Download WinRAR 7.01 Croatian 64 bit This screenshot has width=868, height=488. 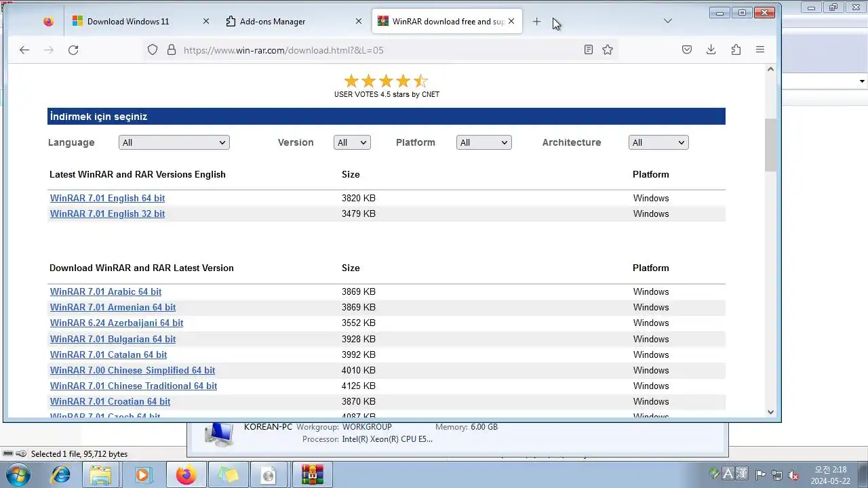pos(110,401)
